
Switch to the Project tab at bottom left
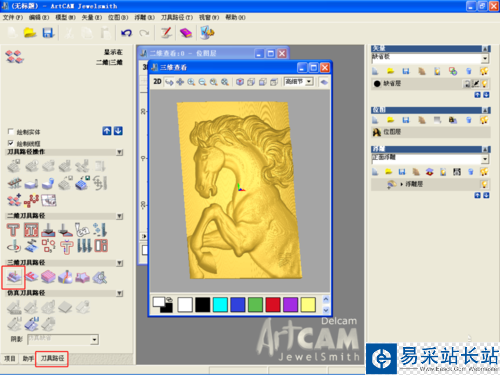coord(10,358)
